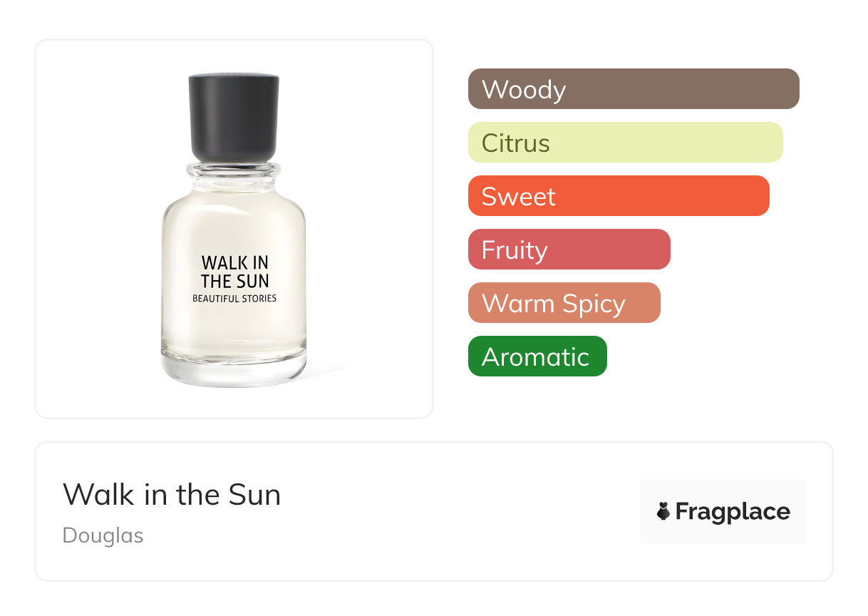868x616 pixels.
Task: Click the black cap of the perfume bottle
Action: 234,116
